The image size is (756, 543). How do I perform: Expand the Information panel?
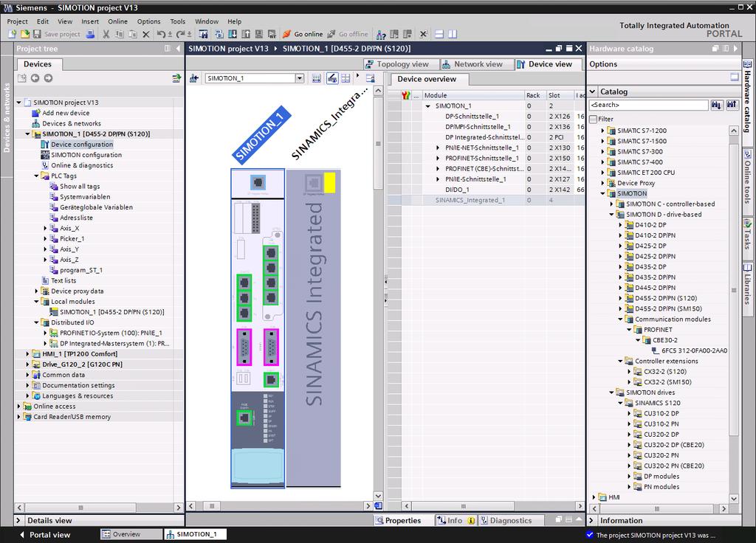tap(591, 520)
